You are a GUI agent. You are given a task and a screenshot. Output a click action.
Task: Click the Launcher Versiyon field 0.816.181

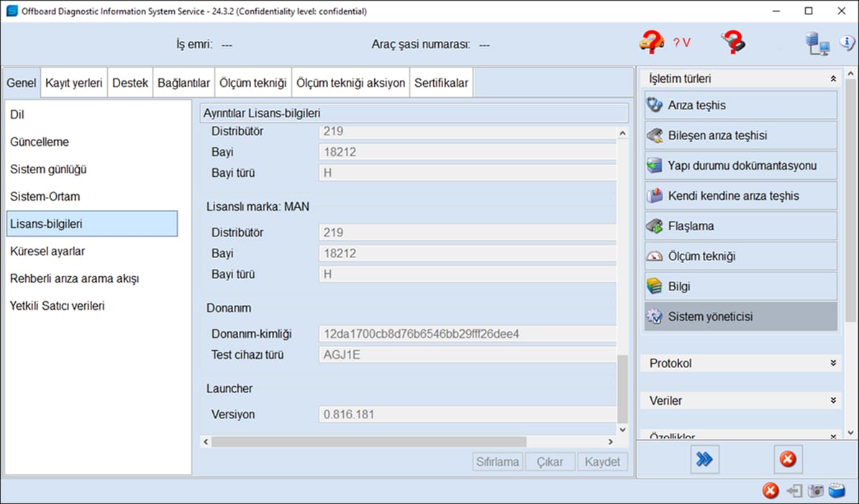tap(468, 414)
